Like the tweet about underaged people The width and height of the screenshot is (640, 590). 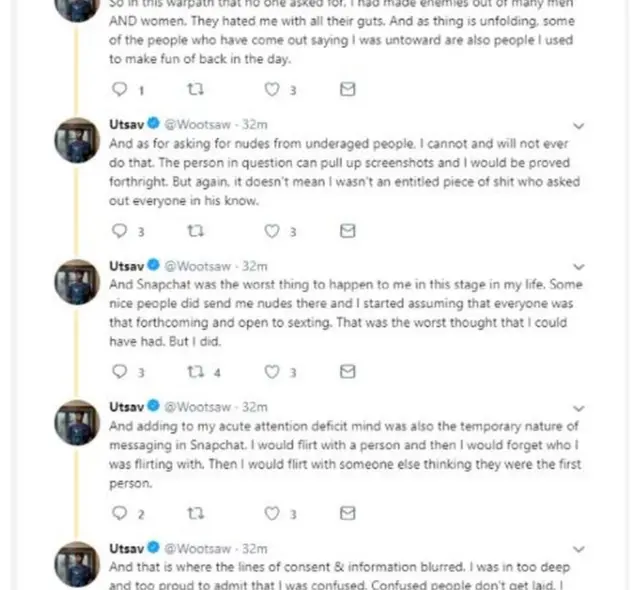272,231
